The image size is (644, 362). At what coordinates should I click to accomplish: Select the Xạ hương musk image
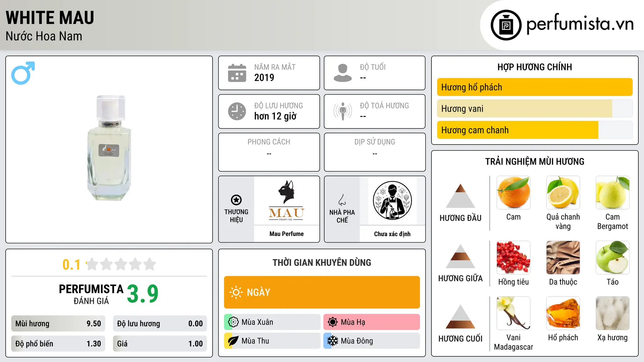tap(613, 313)
